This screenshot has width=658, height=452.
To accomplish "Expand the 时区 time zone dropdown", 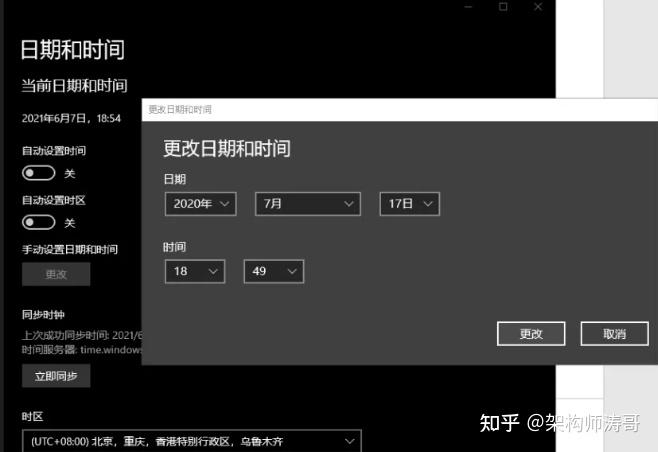I will pos(192,441).
